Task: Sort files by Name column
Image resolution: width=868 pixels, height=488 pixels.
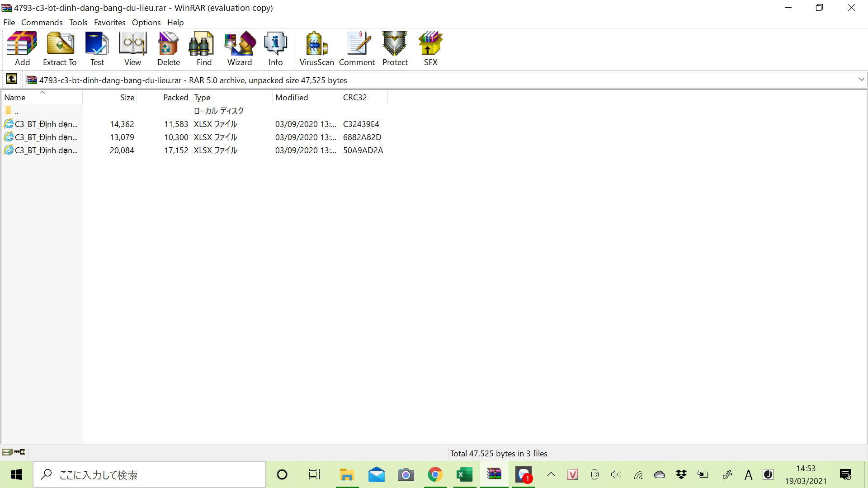Action: click(x=42, y=97)
